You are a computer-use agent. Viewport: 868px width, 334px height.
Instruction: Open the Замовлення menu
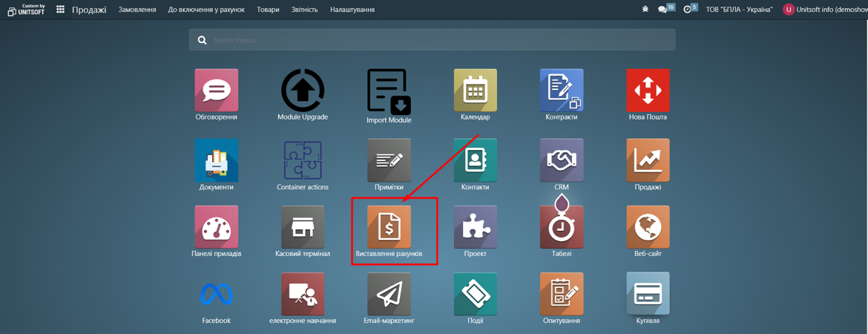[x=137, y=10]
